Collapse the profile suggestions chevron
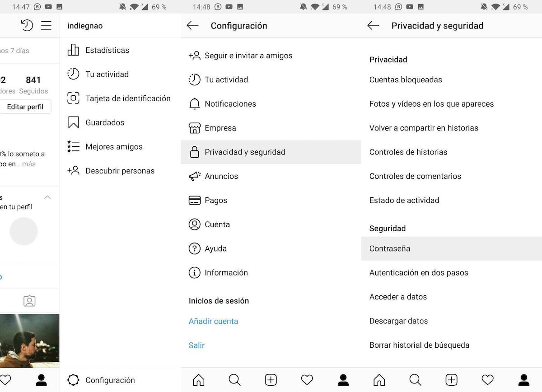This screenshot has height=392, width=542. click(47, 197)
